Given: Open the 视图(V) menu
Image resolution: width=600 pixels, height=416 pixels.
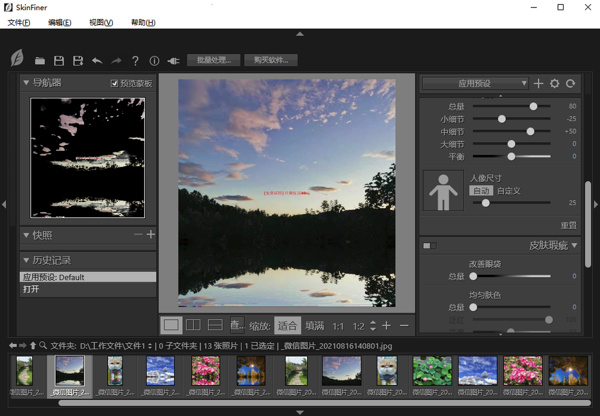Looking at the screenshot, I should pos(101,22).
